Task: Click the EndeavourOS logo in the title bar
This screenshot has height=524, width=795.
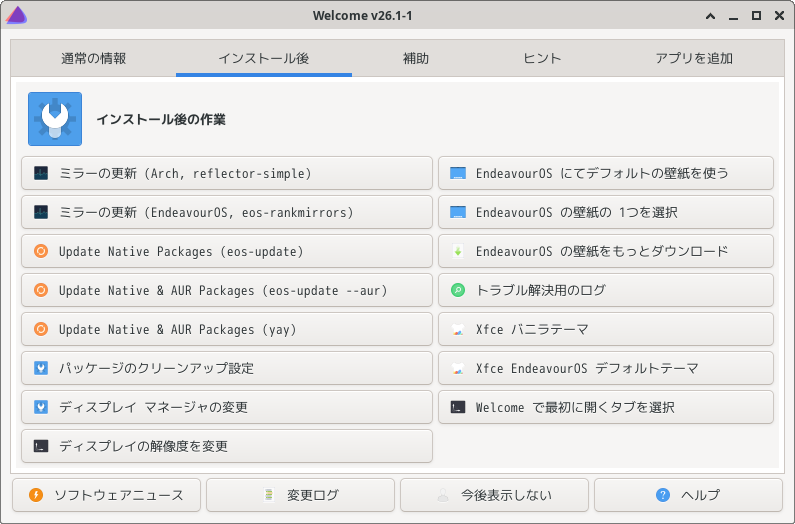Action: (16, 15)
